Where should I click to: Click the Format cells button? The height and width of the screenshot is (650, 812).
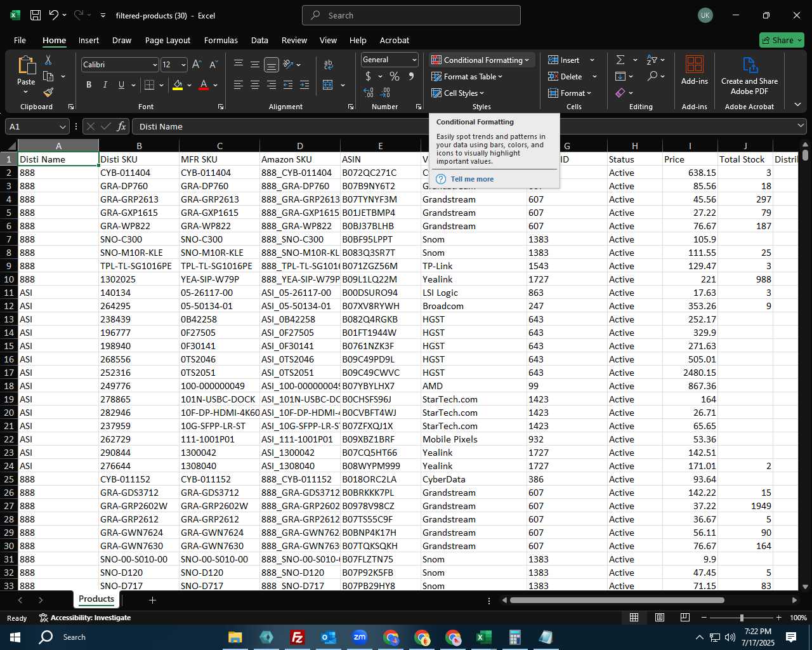[x=570, y=93]
